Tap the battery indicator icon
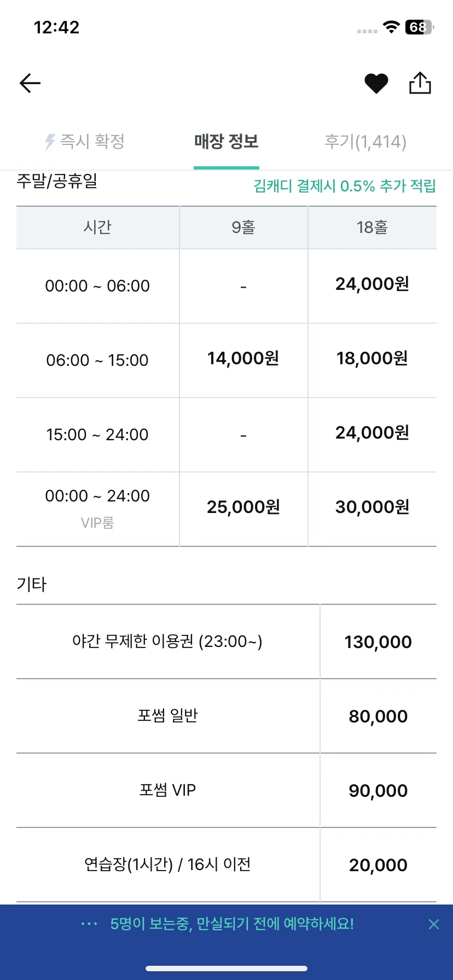The image size is (453, 980). (420, 27)
